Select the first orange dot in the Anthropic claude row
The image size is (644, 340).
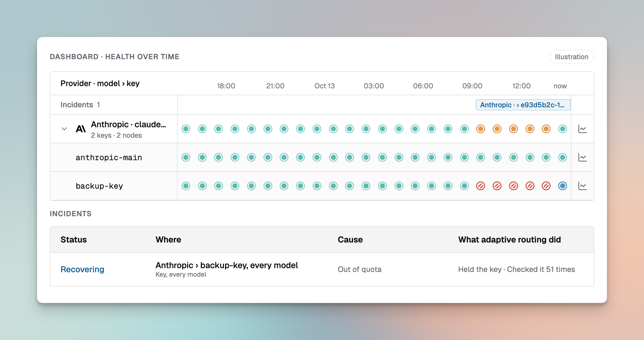481,129
